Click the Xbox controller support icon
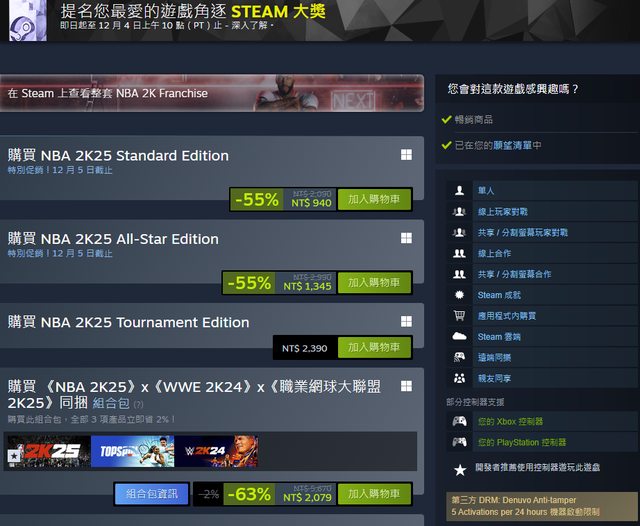Image resolution: width=640 pixels, height=526 pixels. click(459, 421)
